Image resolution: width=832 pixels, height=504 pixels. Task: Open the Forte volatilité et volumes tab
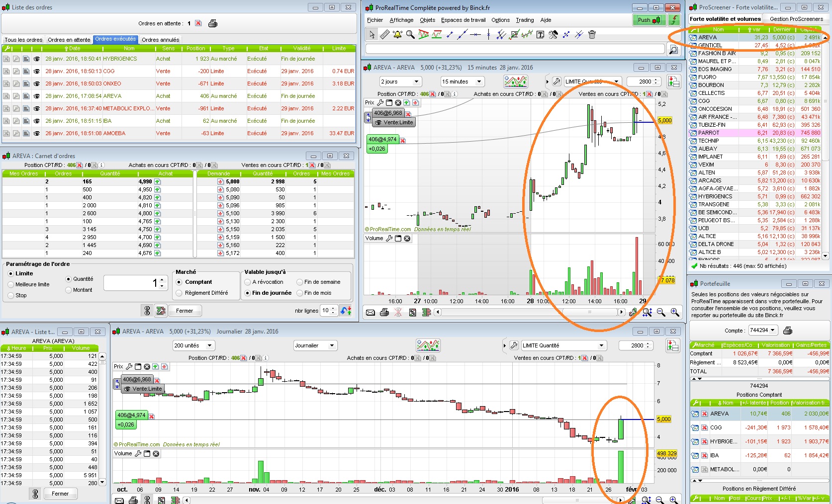coord(725,19)
